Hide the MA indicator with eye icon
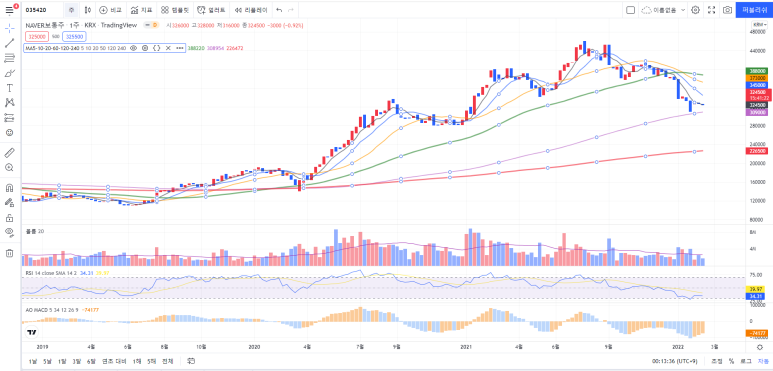 (x=133, y=48)
